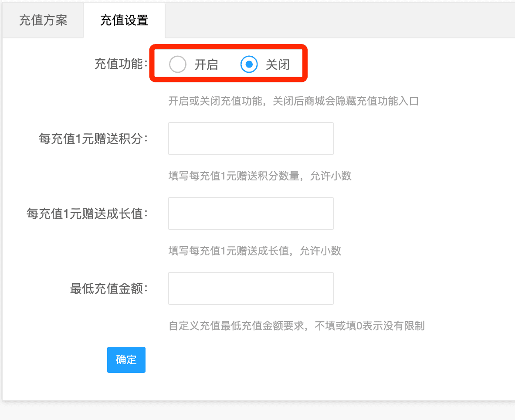Click the 关闭 text label

[x=278, y=65]
